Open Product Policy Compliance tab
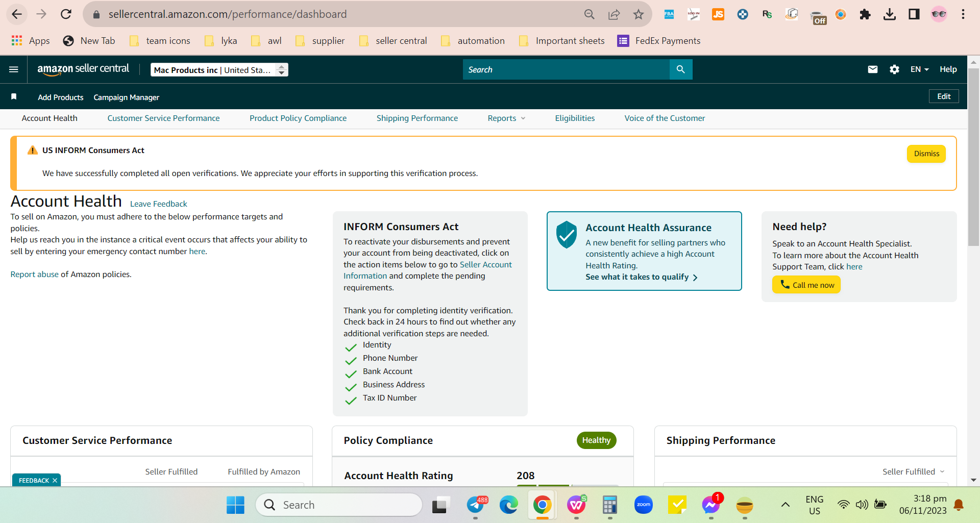This screenshot has width=980, height=523. click(x=298, y=118)
